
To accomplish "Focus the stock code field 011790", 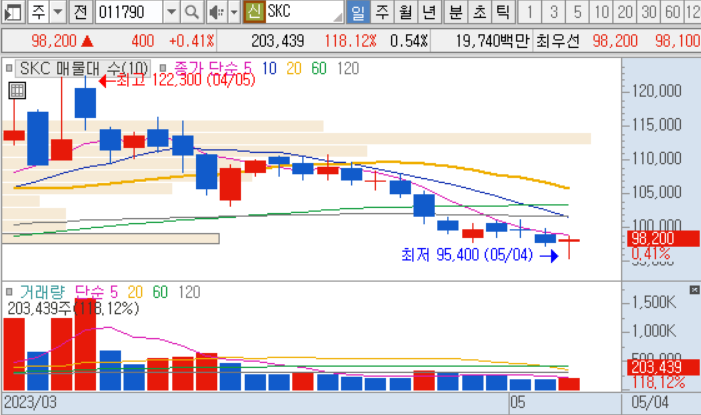I will point(129,12).
